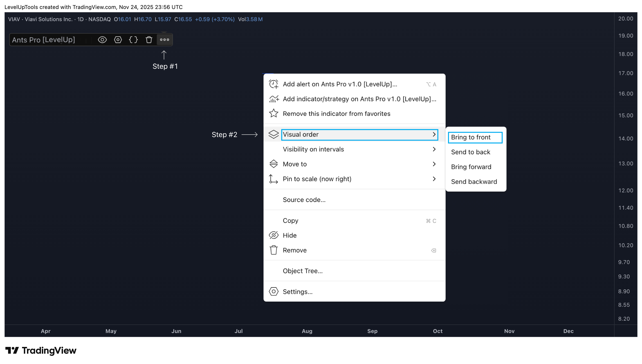This screenshot has width=642, height=364.
Task: Expand the Move to submenu
Action: pos(355,164)
